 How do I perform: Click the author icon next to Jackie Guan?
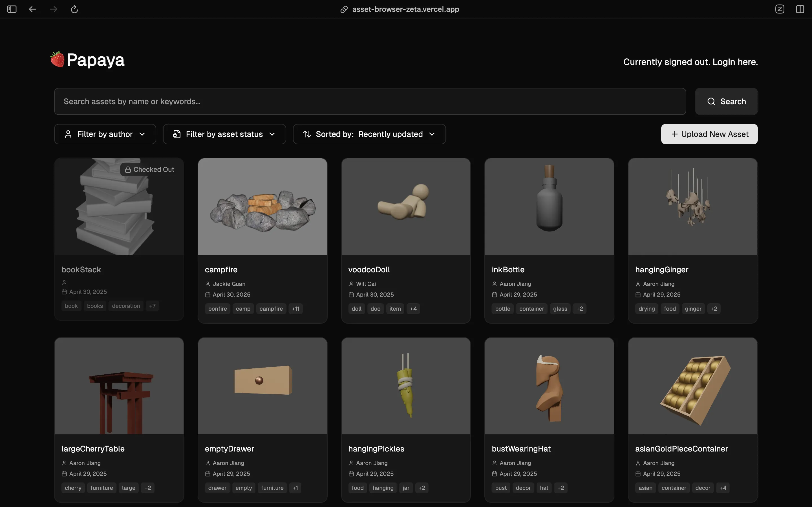pyautogui.click(x=208, y=283)
